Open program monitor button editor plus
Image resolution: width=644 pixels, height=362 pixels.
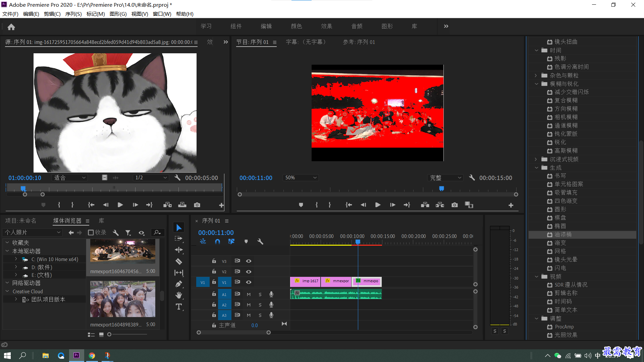pyautogui.click(x=511, y=205)
